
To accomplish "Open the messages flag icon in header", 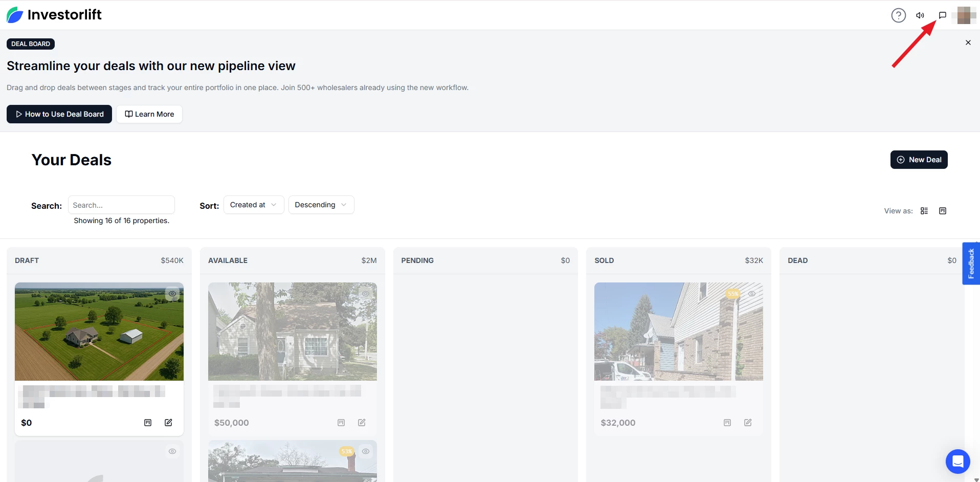I will coord(943,15).
